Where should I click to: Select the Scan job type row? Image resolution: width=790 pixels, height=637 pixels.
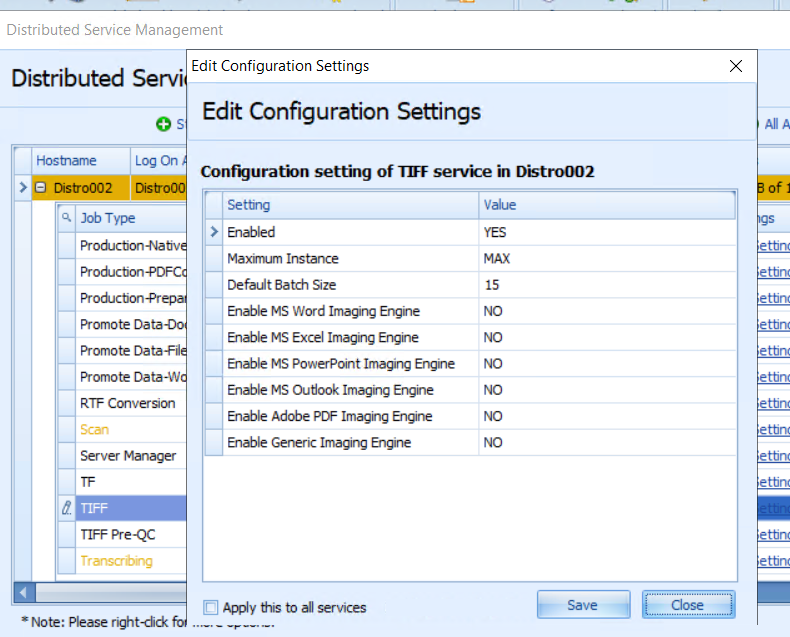[x=131, y=429]
